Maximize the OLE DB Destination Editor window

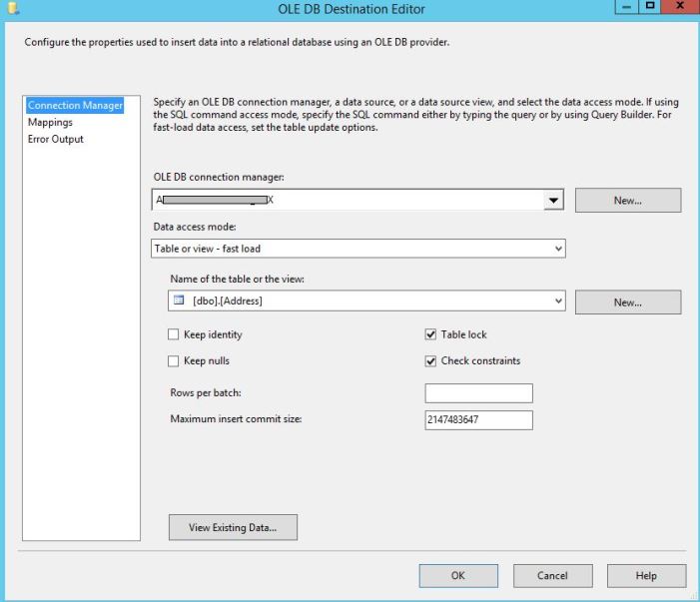click(x=650, y=7)
